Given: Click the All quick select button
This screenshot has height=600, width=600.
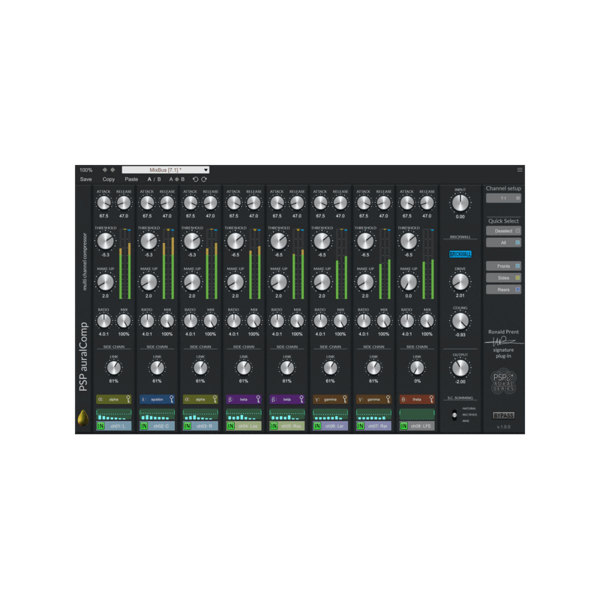Looking at the screenshot, I should [x=503, y=243].
